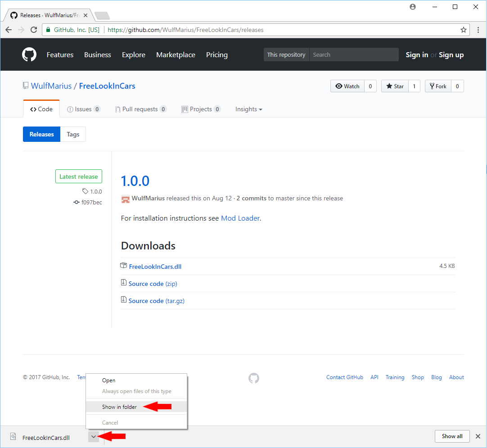Viewport: 487px width, 448px height.
Task: Reload the page with refresh icon
Action: (x=34, y=30)
